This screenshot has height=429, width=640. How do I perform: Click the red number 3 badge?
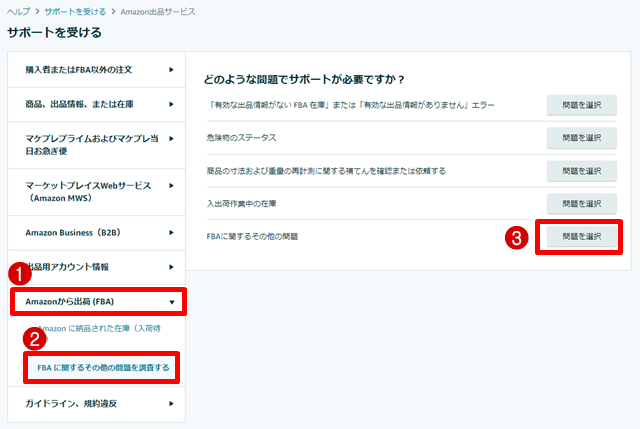[515, 238]
